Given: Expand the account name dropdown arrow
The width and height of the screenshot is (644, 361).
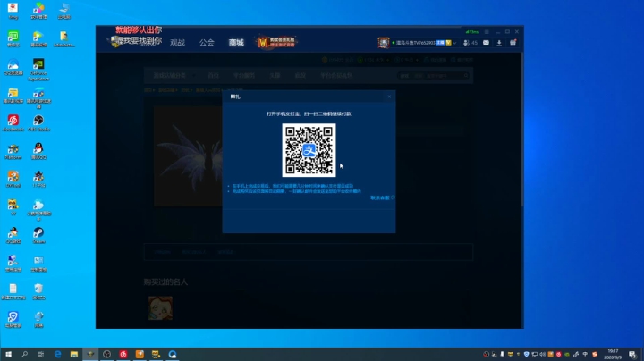Looking at the screenshot, I should tap(454, 43).
